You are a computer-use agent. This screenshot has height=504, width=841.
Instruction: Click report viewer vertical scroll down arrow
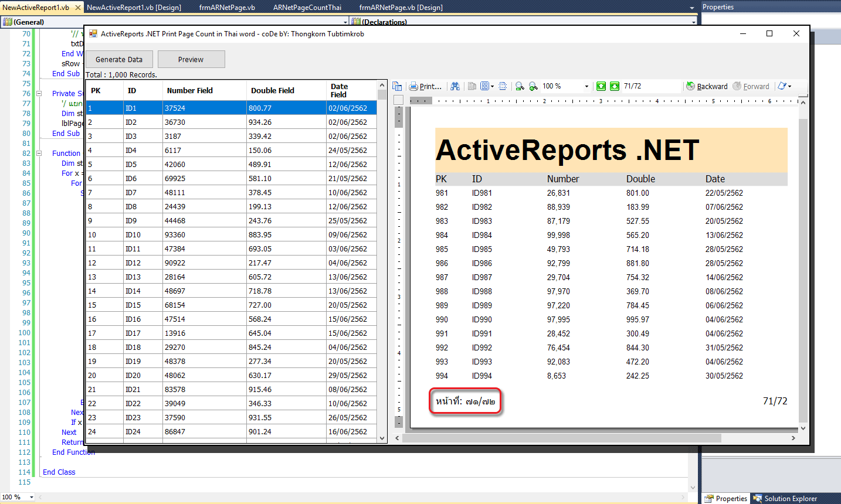tap(803, 428)
